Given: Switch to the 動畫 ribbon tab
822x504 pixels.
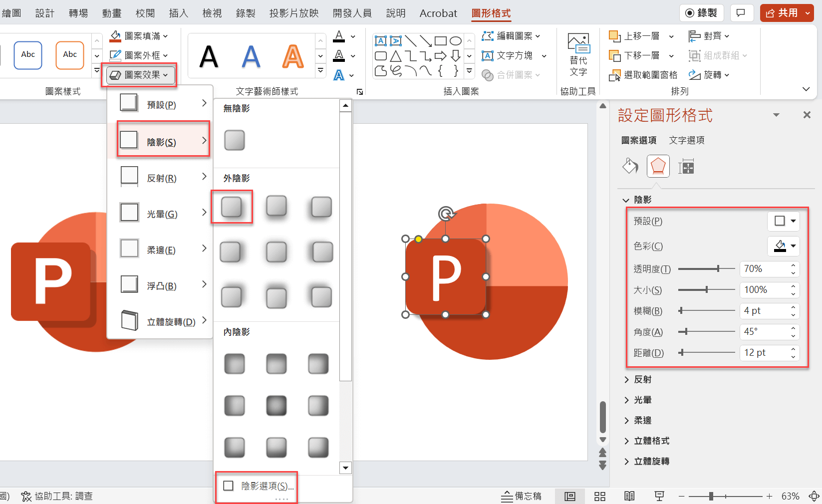Looking at the screenshot, I should pyautogui.click(x=112, y=13).
